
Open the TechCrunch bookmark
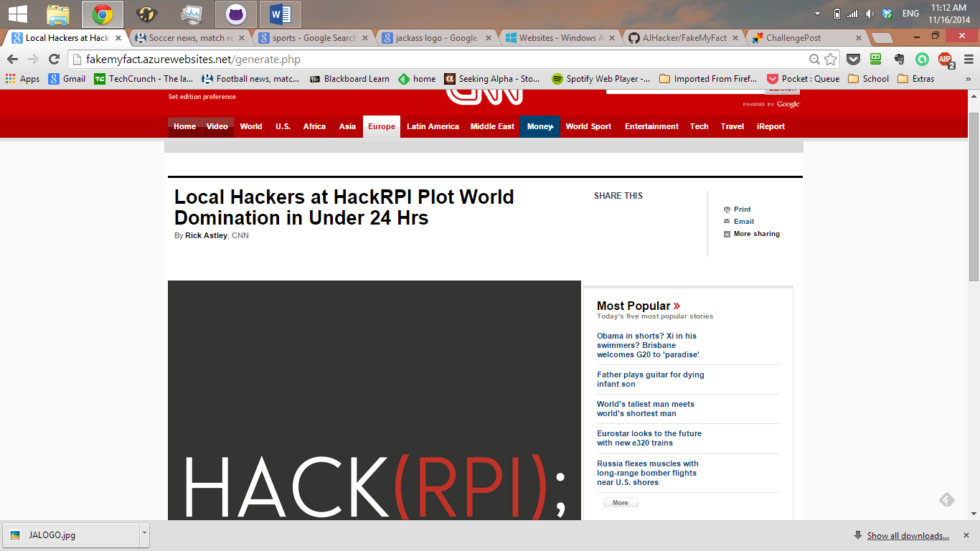[144, 79]
